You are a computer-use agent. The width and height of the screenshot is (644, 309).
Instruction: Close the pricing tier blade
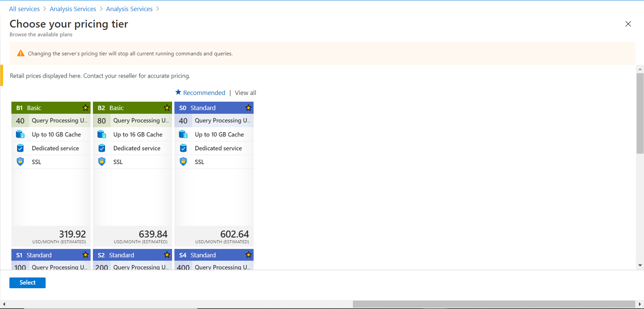pyautogui.click(x=628, y=24)
